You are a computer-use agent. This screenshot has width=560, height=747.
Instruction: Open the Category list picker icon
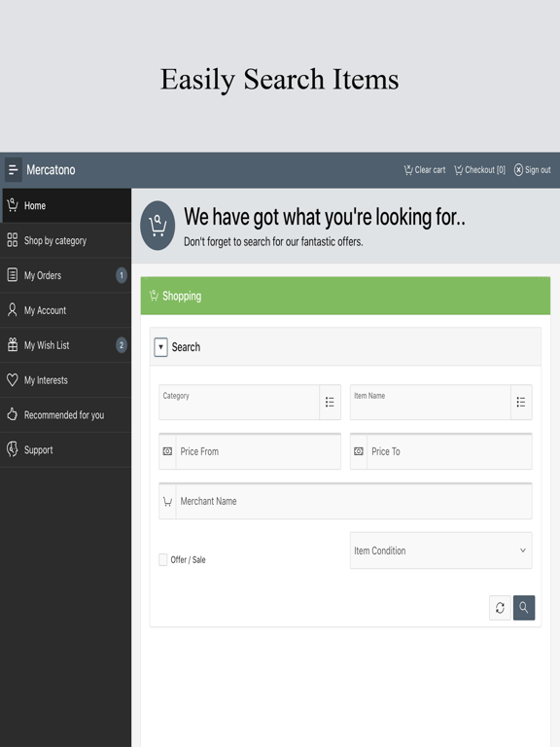(330, 402)
